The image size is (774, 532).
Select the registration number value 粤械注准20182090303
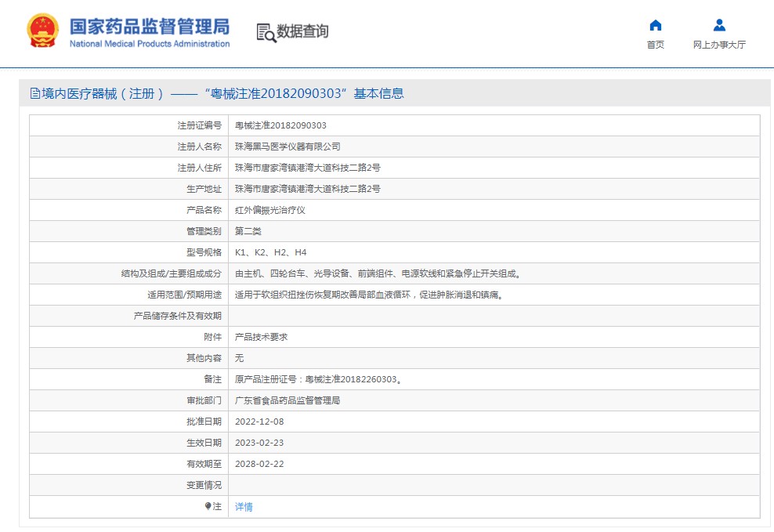pyautogui.click(x=280, y=125)
